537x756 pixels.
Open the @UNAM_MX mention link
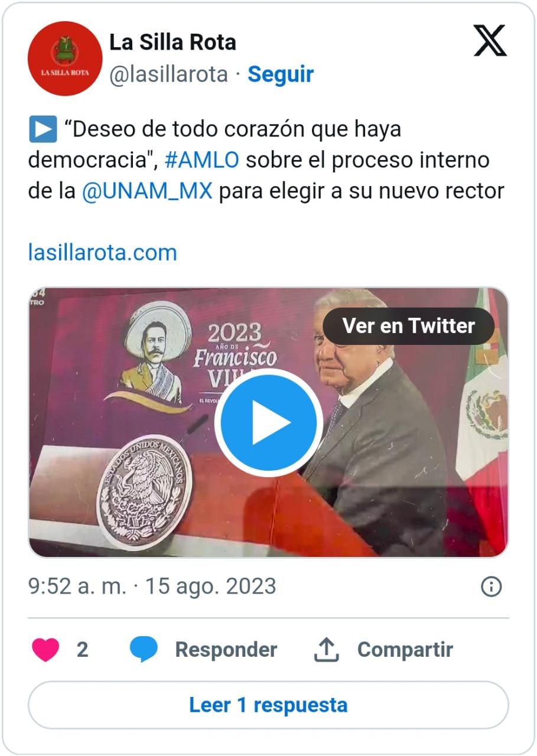(x=147, y=191)
